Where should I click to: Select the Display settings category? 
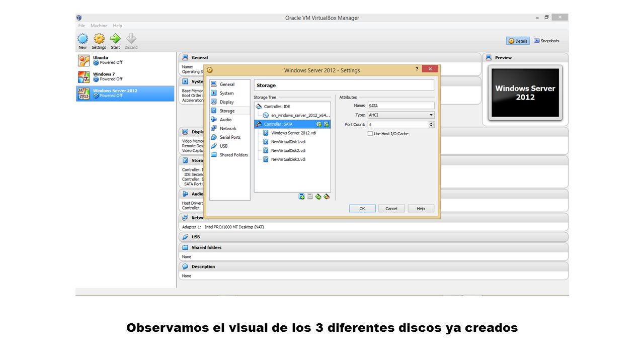click(x=229, y=102)
